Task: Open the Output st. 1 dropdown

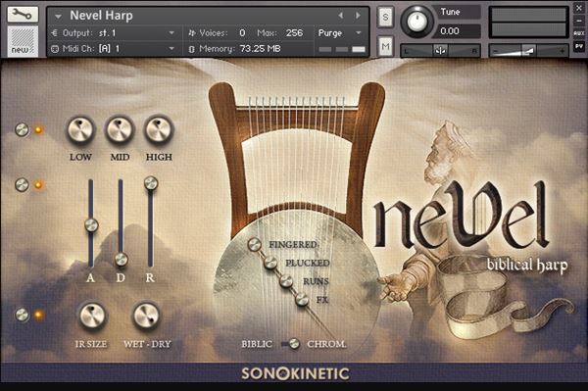Action: point(114,33)
